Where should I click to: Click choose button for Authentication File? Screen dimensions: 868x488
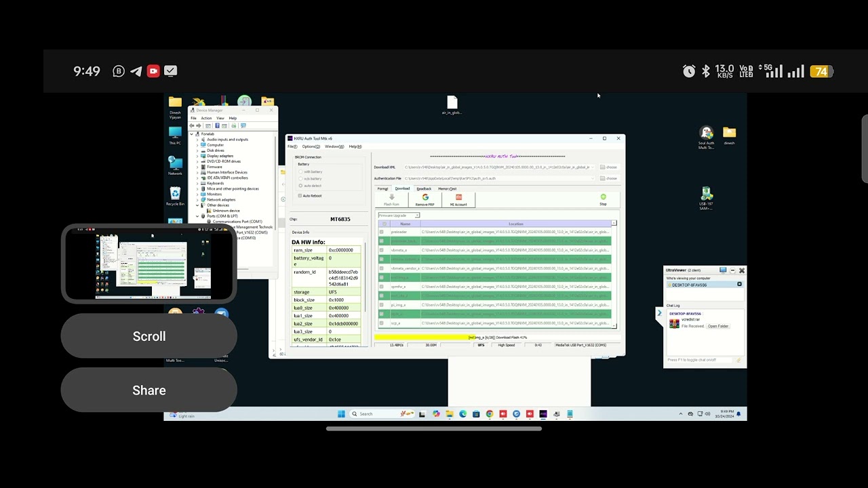[608, 178]
